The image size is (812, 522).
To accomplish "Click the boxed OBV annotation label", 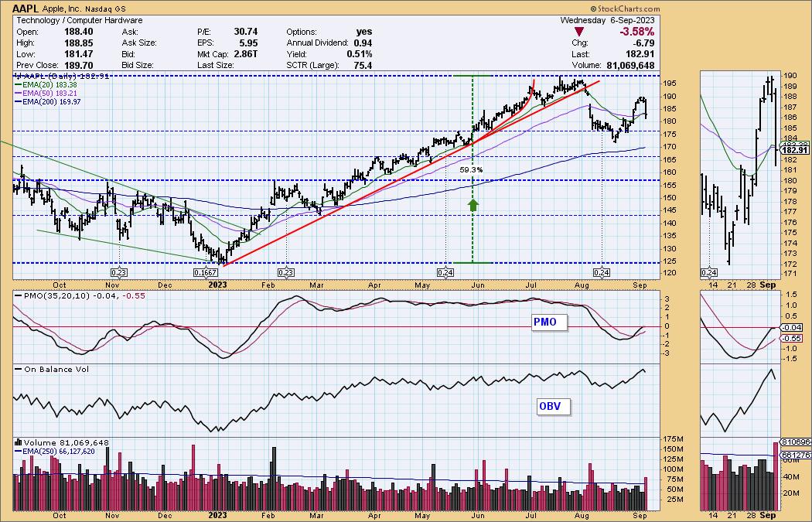I will [x=554, y=406].
